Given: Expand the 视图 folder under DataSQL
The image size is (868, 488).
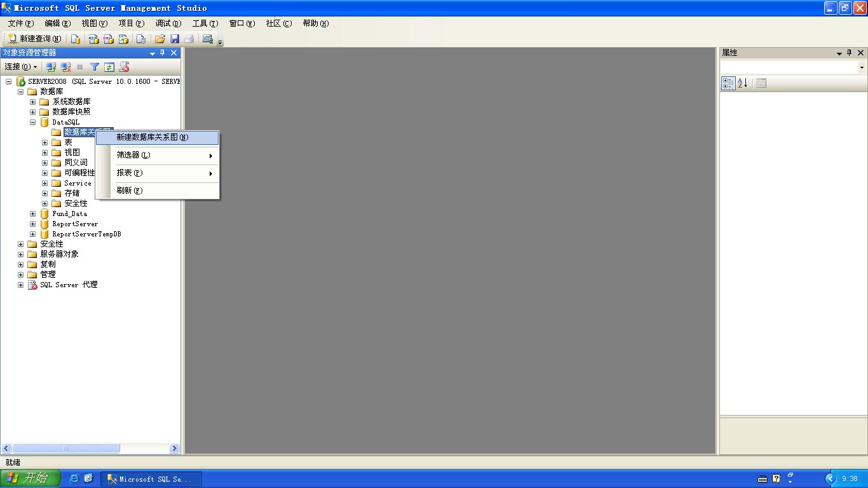Looking at the screenshot, I should (45, 152).
